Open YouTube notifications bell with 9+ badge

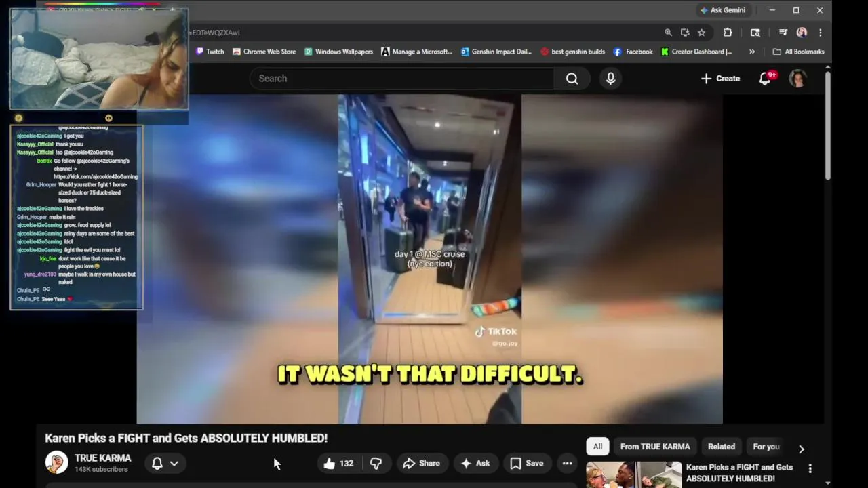click(x=765, y=79)
